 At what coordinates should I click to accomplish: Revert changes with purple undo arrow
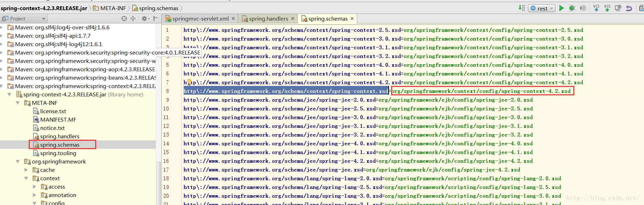pos(629,8)
